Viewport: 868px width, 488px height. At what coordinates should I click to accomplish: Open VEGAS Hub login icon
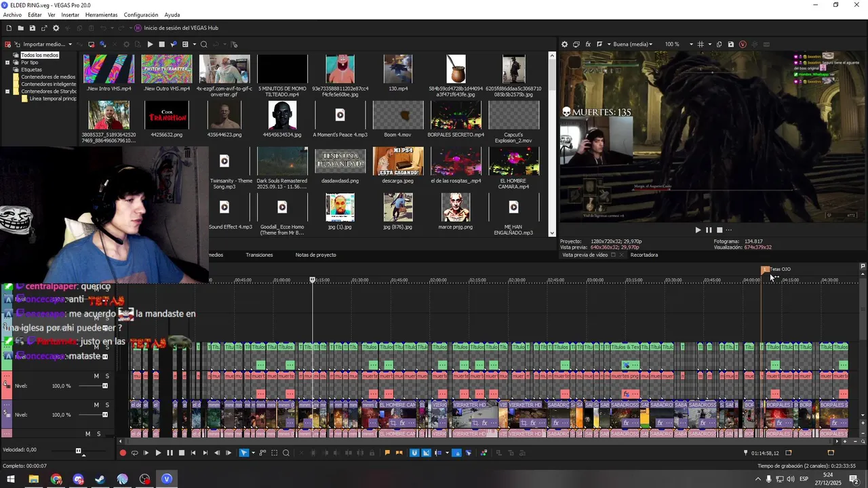138,28
